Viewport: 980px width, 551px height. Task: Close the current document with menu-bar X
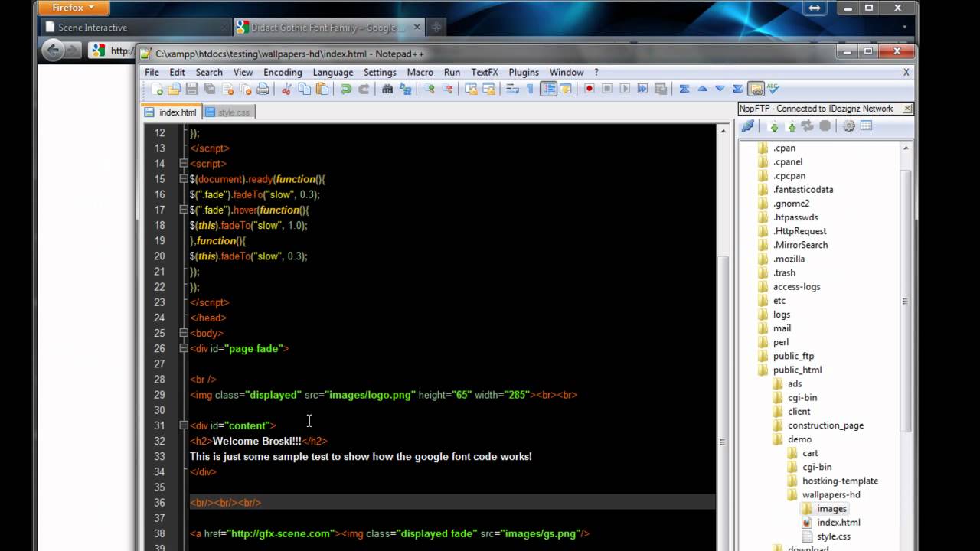click(906, 72)
